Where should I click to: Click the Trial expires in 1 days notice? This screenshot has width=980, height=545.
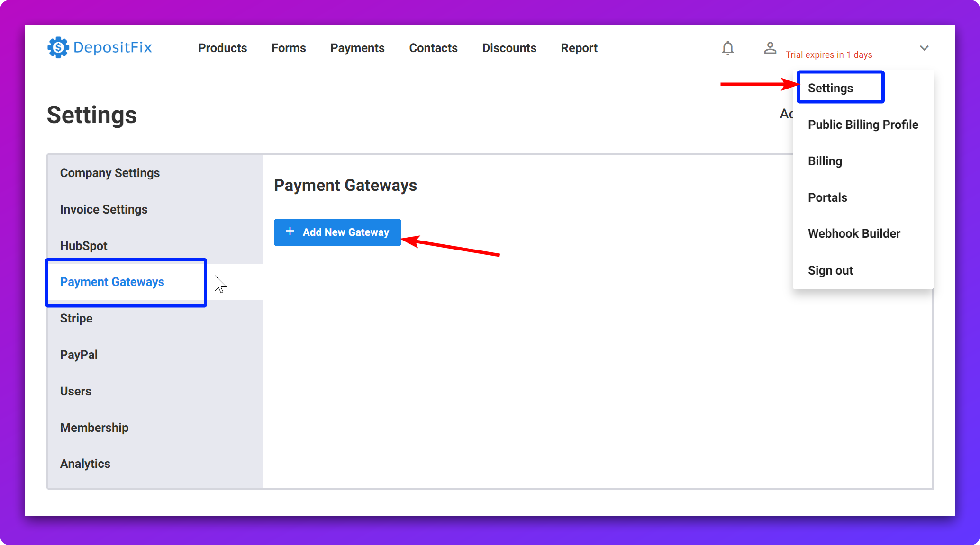coord(829,54)
